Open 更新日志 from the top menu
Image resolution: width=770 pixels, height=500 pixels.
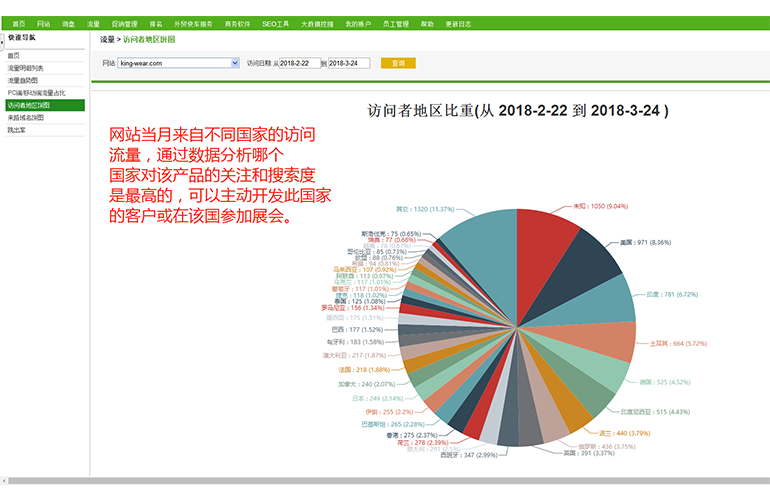(458, 22)
